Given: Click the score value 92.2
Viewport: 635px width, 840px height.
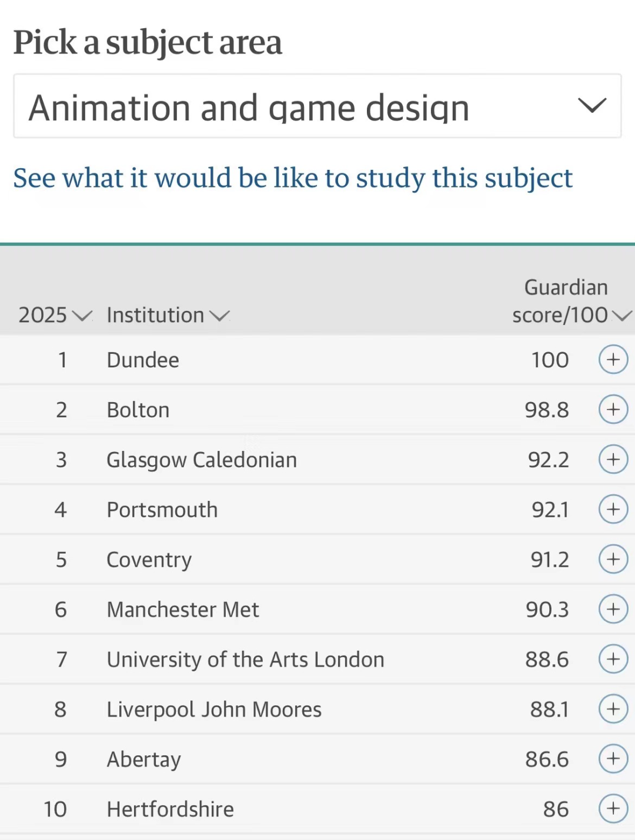Looking at the screenshot, I should point(549,460).
